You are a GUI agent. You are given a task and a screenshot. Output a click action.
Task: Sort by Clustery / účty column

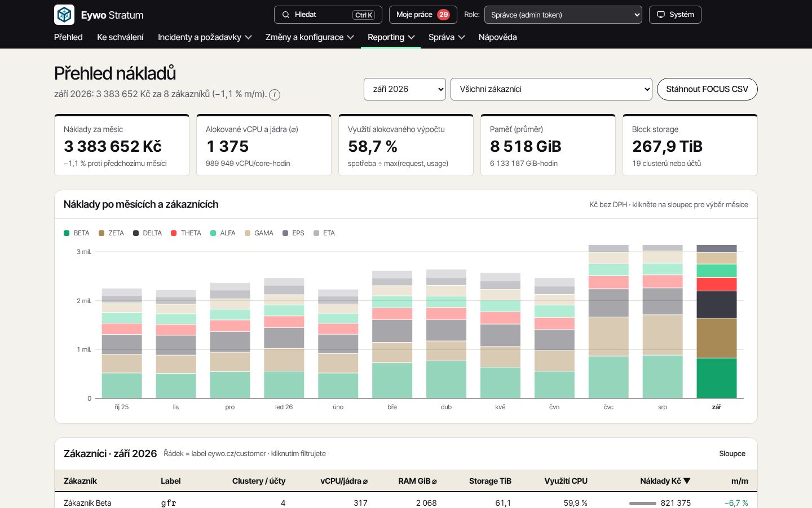click(259, 481)
